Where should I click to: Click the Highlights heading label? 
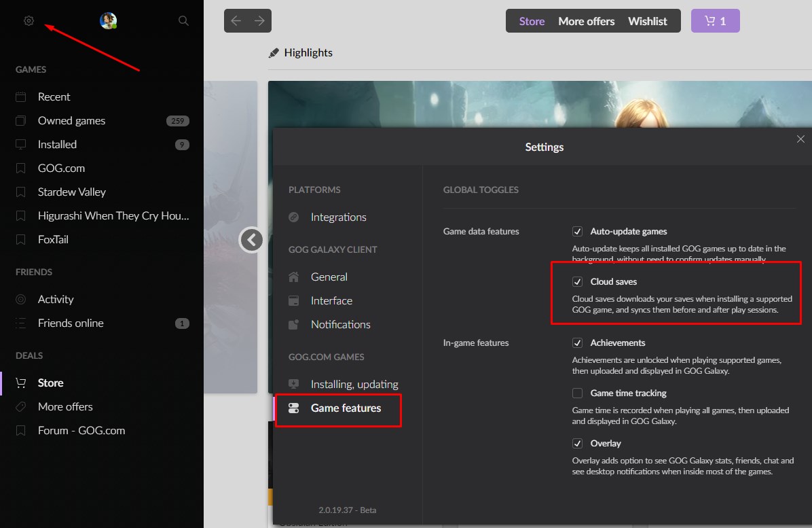coord(308,53)
